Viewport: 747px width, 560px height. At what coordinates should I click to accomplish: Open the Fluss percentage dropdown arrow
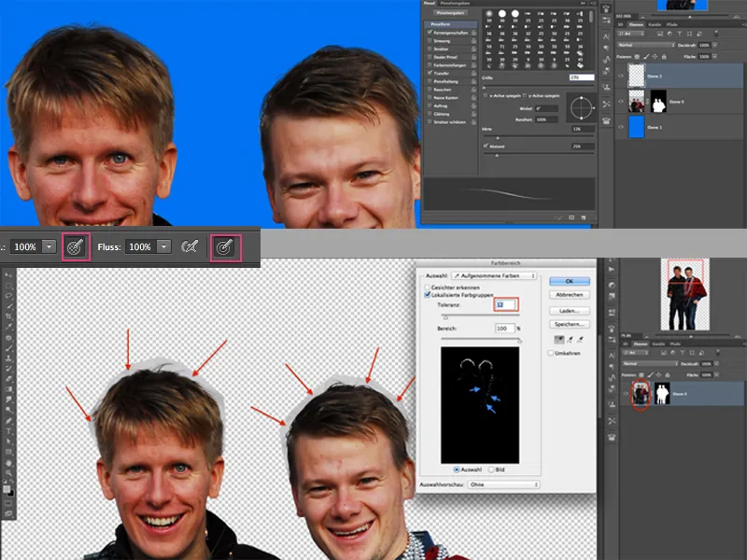[x=164, y=247]
